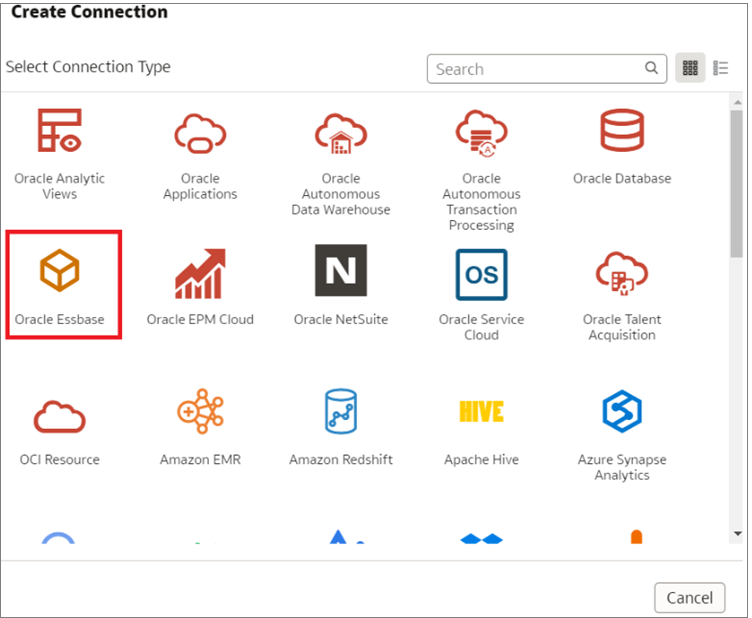Click the vertical scrollbar thumb

tap(737, 184)
